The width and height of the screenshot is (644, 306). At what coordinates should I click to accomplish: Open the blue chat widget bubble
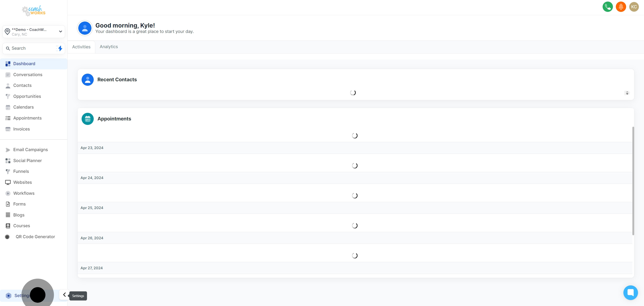pyautogui.click(x=630, y=292)
